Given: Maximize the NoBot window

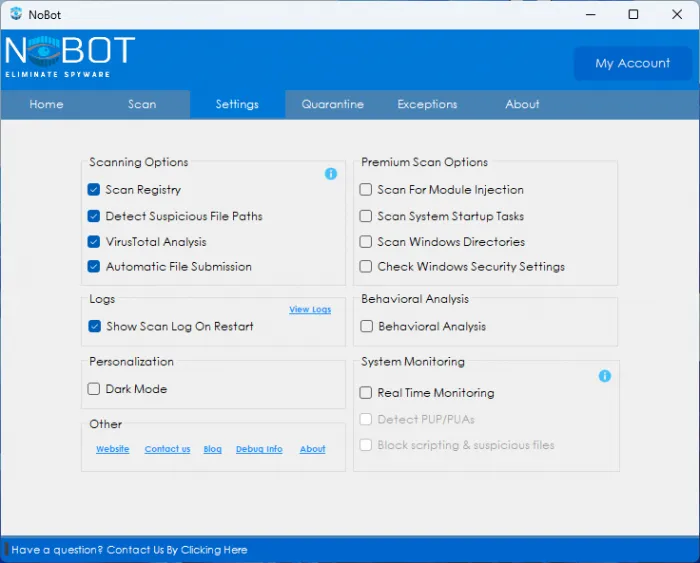Looking at the screenshot, I should pos(633,14).
